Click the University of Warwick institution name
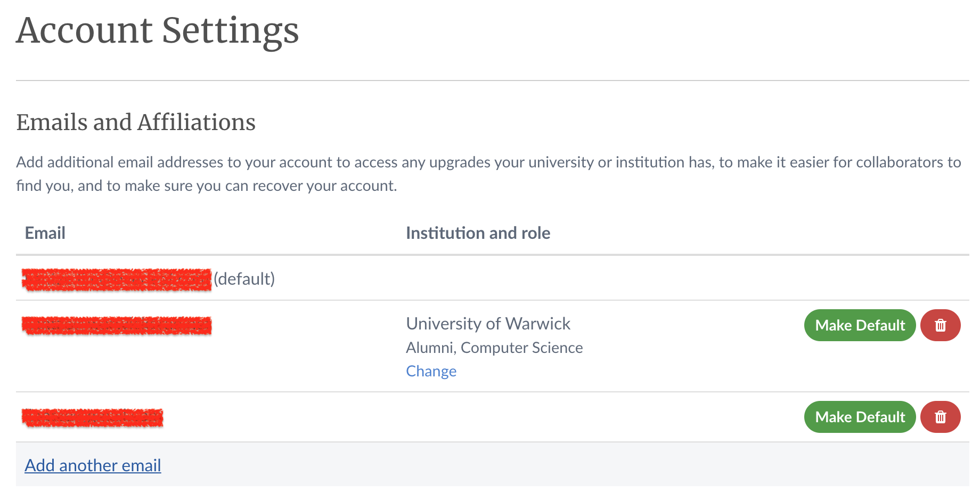The image size is (980, 499). click(488, 324)
